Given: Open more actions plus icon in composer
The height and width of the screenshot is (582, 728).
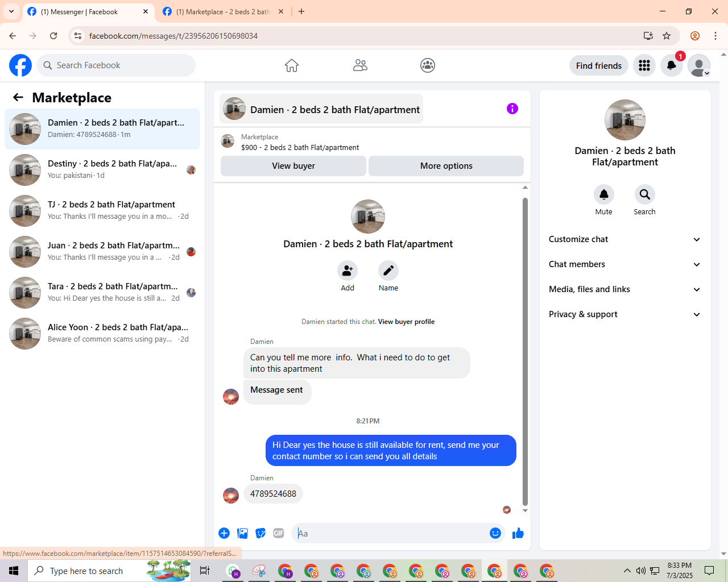Looking at the screenshot, I should tap(224, 533).
